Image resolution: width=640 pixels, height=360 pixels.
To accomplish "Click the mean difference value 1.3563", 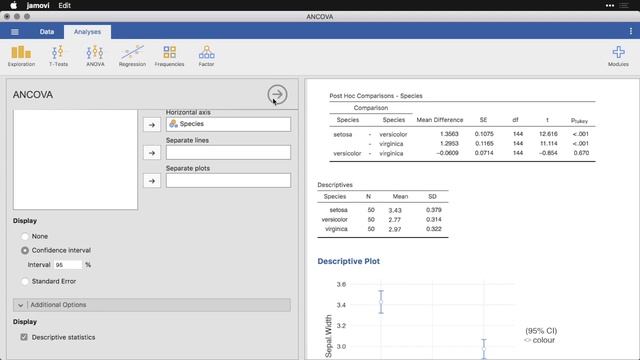I will [x=449, y=134].
